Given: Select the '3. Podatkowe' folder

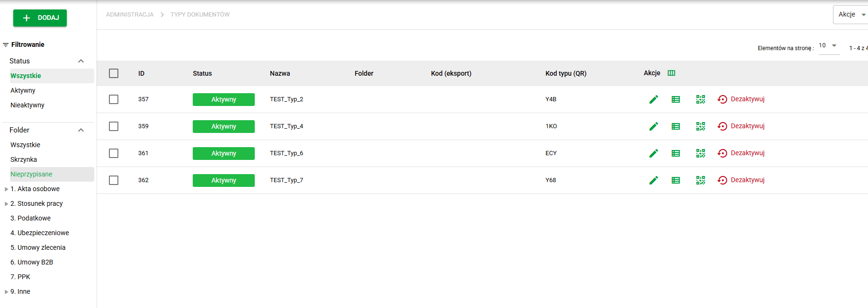Looking at the screenshot, I should pyautogui.click(x=30, y=218).
